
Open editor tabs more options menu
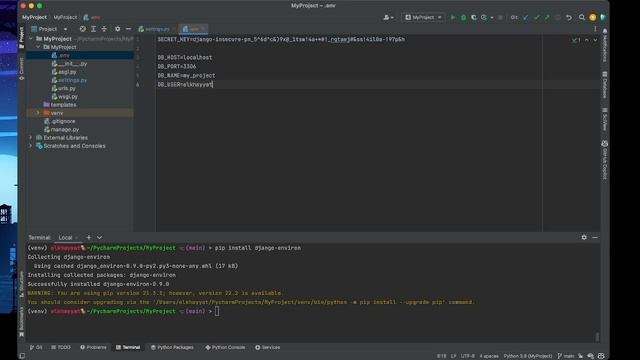point(595,29)
